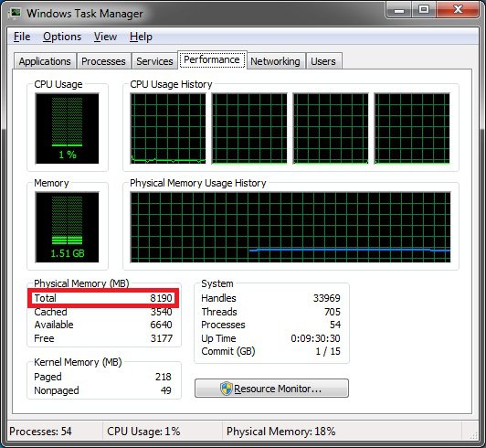Switch to the Users tab
The image size is (486, 448).
tap(323, 61)
